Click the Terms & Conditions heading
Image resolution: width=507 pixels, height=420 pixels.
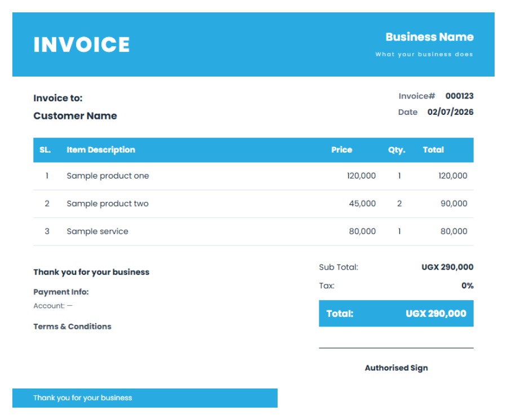[x=72, y=327]
